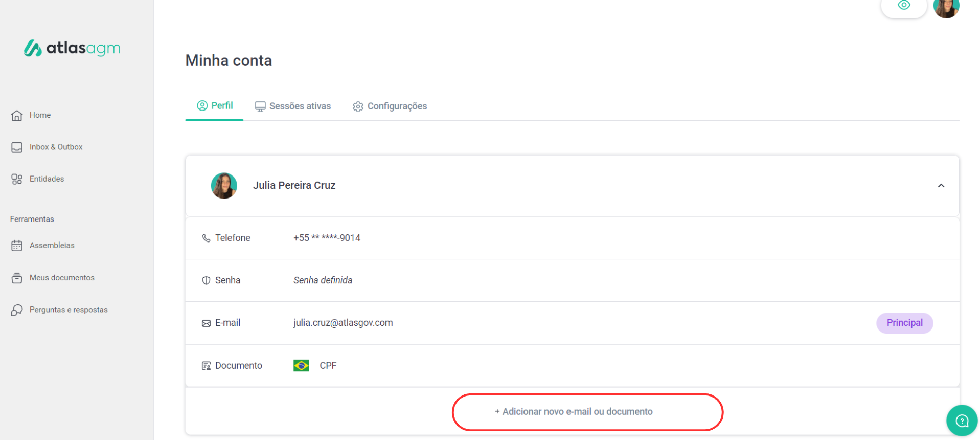
Task: Open Assembleias calendar tool
Action: click(51, 246)
